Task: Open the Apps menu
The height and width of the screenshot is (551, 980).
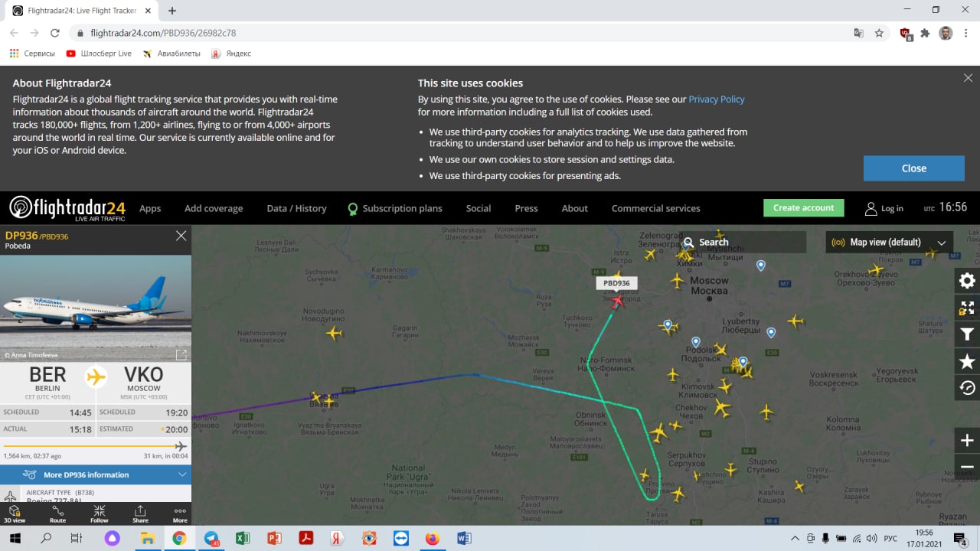Action: coord(150,208)
